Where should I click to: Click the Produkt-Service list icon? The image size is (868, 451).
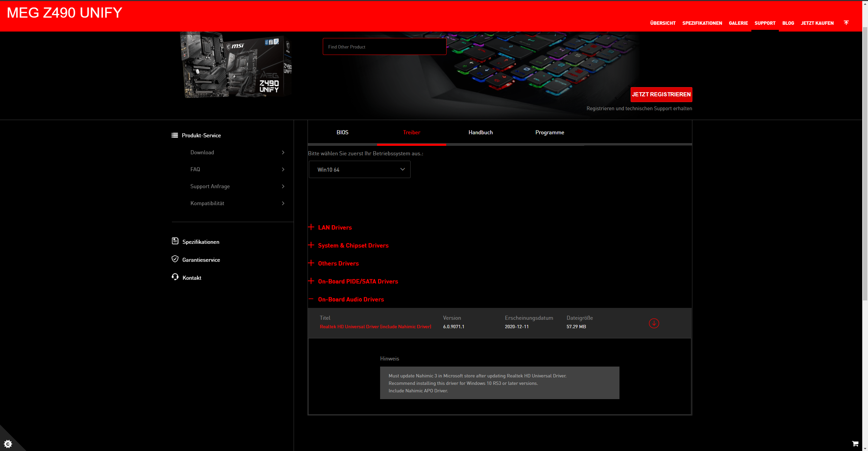pyautogui.click(x=175, y=135)
